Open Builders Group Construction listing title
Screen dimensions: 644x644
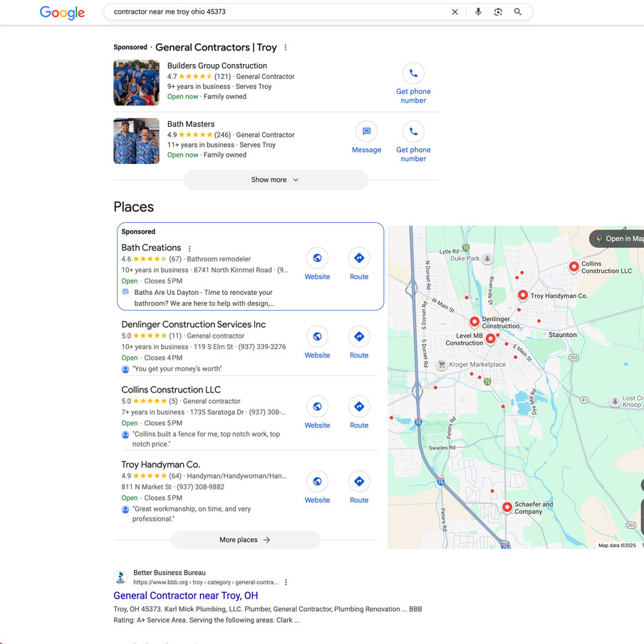pos(217,66)
